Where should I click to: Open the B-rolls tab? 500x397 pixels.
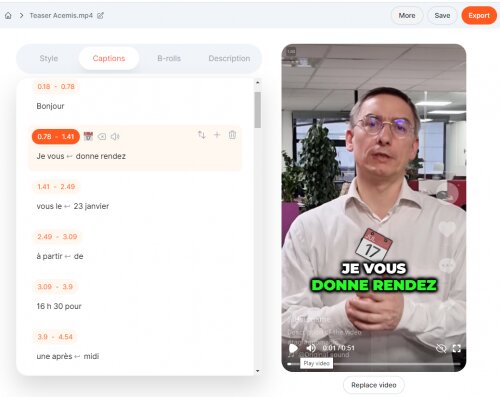coord(169,58)
